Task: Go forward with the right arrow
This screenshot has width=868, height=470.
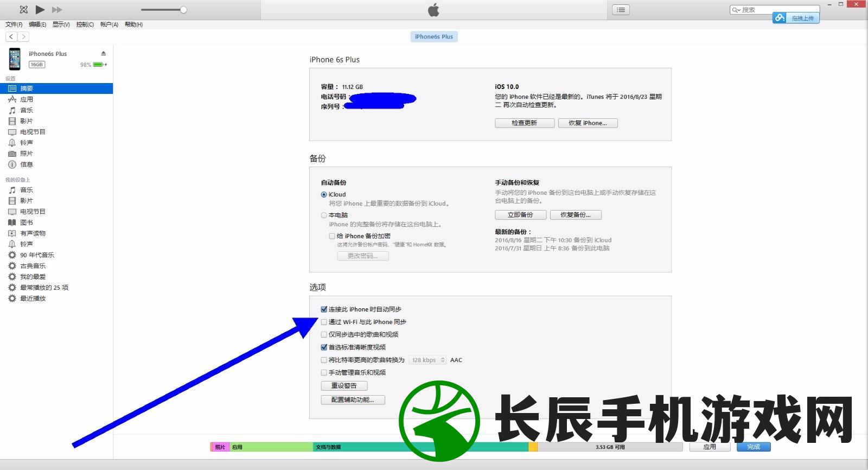Action: coord(23,36)
